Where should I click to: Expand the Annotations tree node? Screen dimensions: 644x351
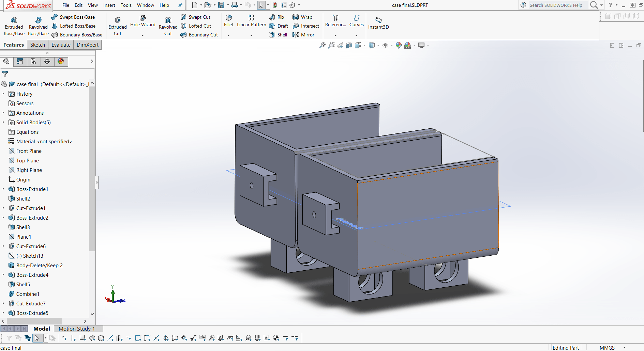(3, 113)
